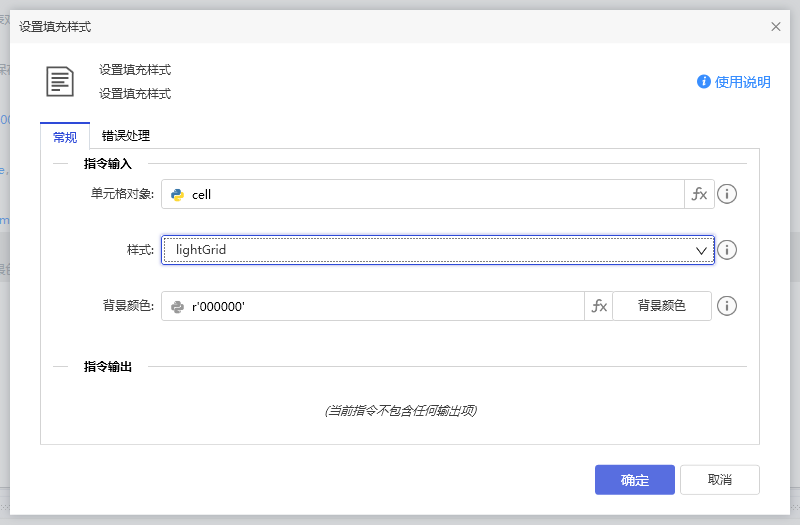Close the 设置填充样式 dialog
The width and height of the screenshot is (800, 525).
(776, 27)
